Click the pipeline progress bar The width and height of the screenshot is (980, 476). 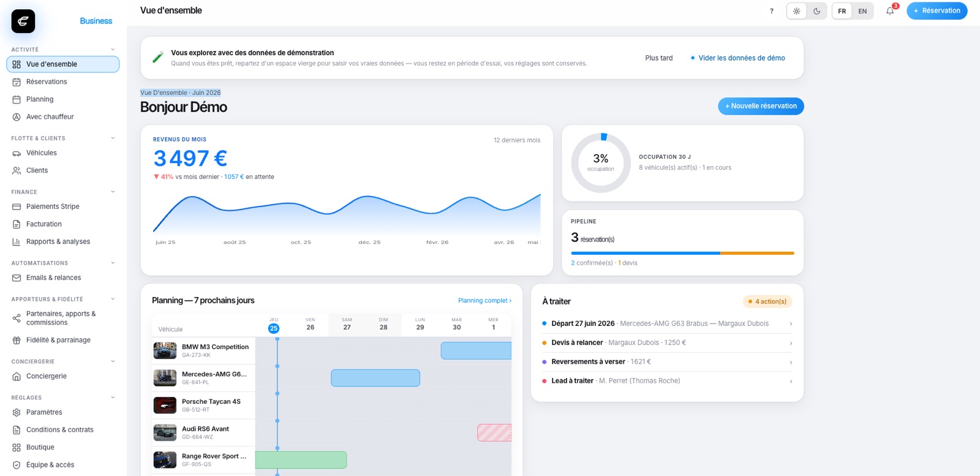coord(682,253)
